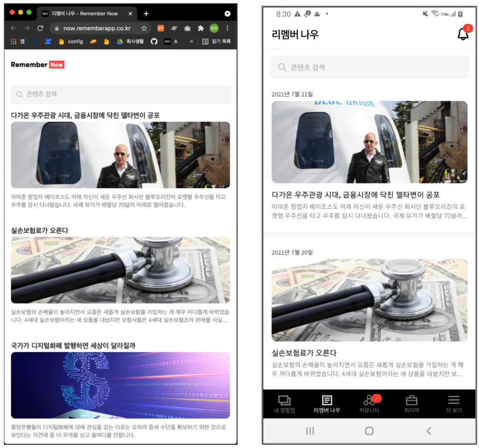This screenshot has height=448, width=479.
Task: Click the Remember Now logo
Action: tap(37, 65)
